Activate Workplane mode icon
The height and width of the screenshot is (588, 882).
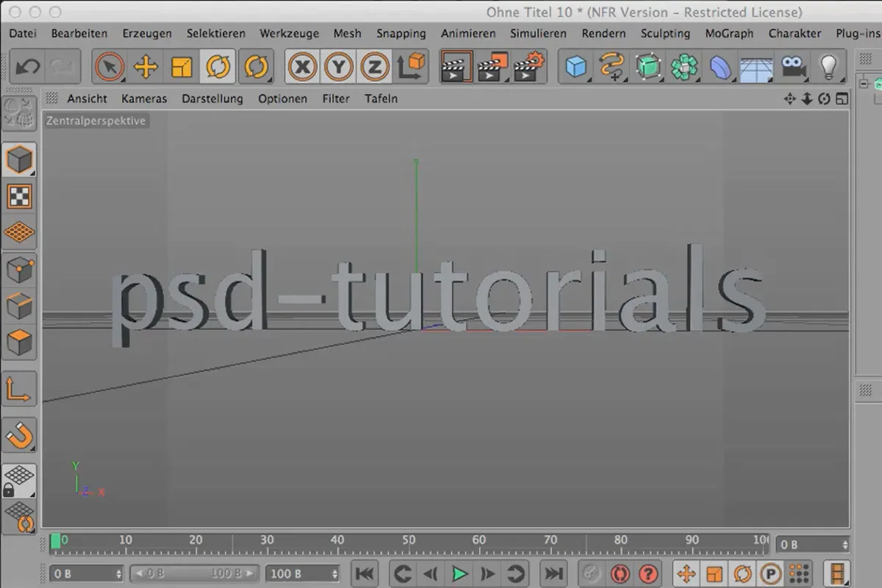(18, 233)
